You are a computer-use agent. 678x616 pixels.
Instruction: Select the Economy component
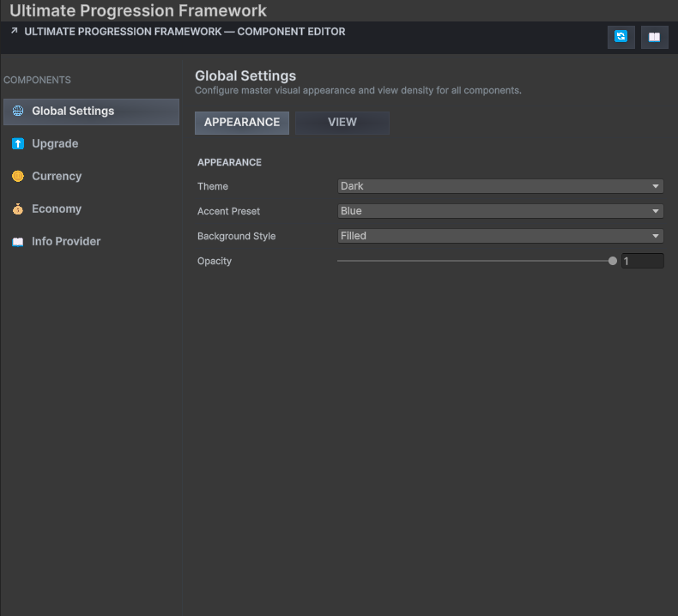click(91, 208)
